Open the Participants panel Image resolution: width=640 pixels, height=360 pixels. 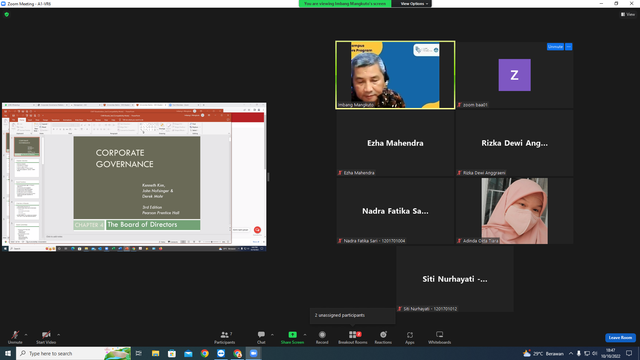(x=224, y=337)
